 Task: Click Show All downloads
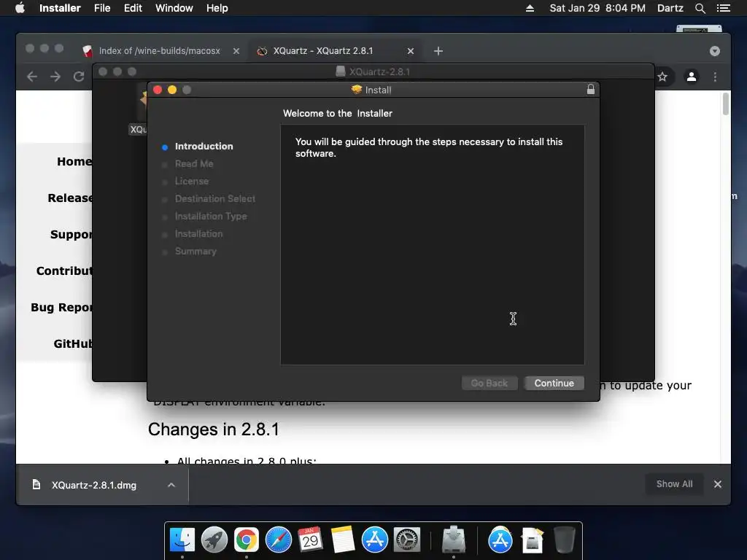tap(674, 484)
